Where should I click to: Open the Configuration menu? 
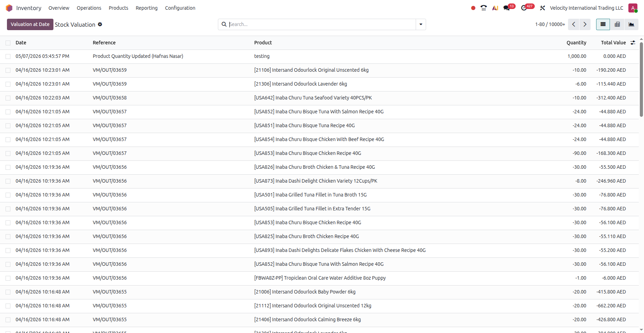(x=180, y=8)
